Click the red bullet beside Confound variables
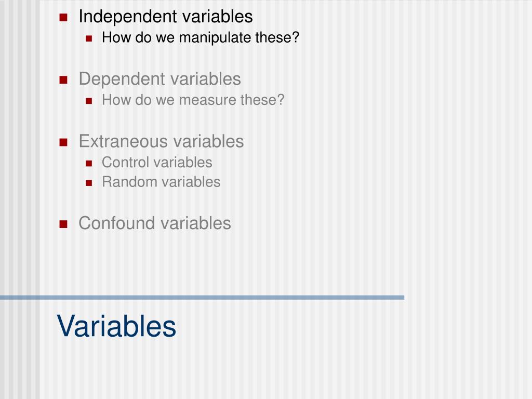The height and width of the screenshot is (399, 532). coord(63,224)
